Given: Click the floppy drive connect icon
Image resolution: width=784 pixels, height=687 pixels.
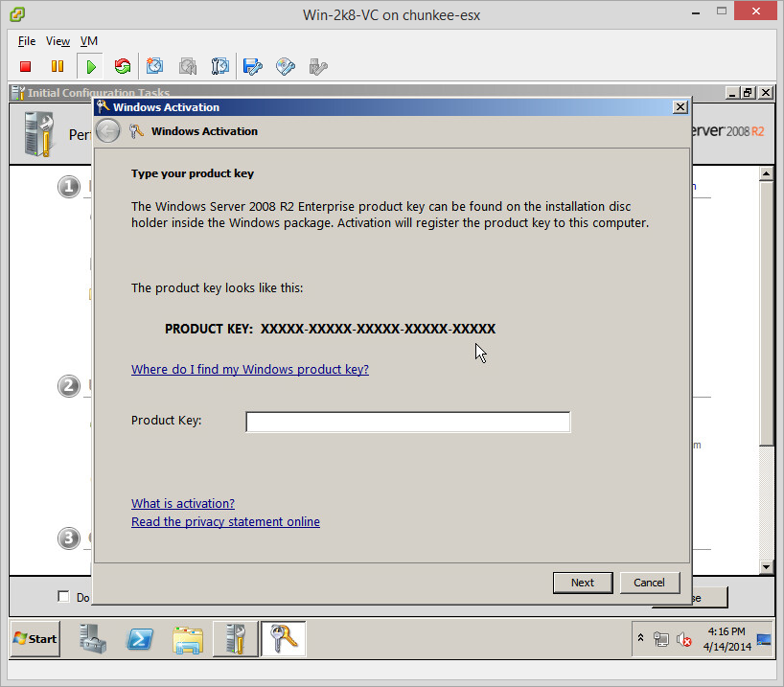Looking at the screenshot, I should (x=252, y=66).
